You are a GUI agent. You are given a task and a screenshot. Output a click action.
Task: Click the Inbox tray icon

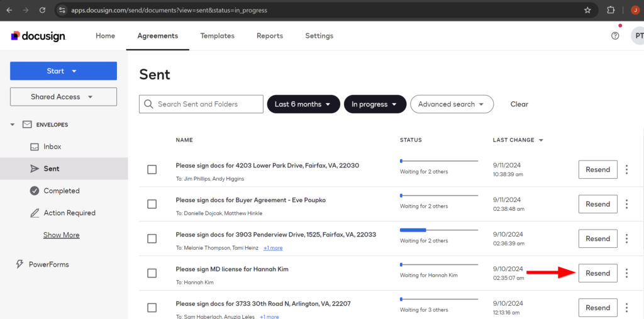click(35, 147)
